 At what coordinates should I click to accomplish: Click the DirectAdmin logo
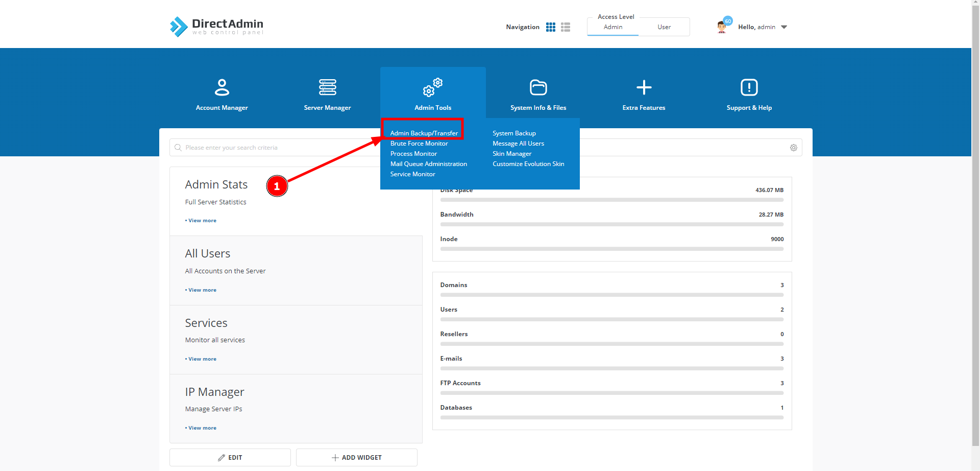point(216,27)
